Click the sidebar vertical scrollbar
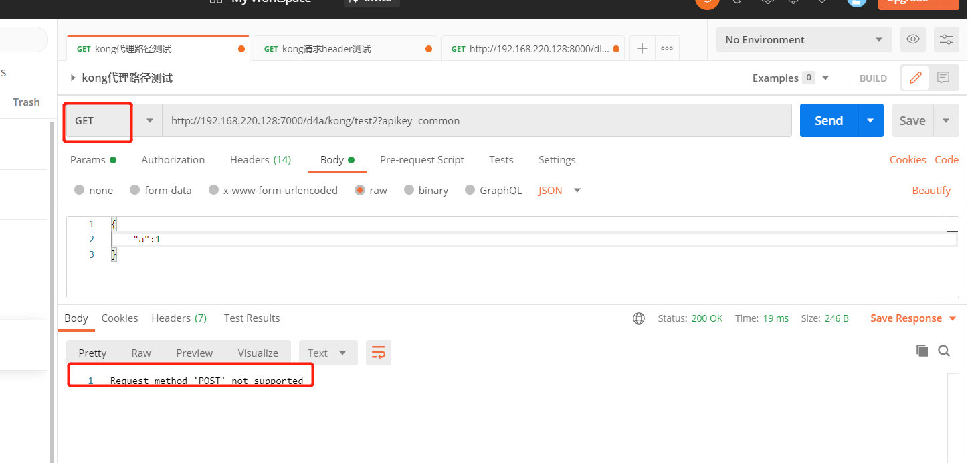Screen dimensions: 980x463 click(x=53, y=292)
